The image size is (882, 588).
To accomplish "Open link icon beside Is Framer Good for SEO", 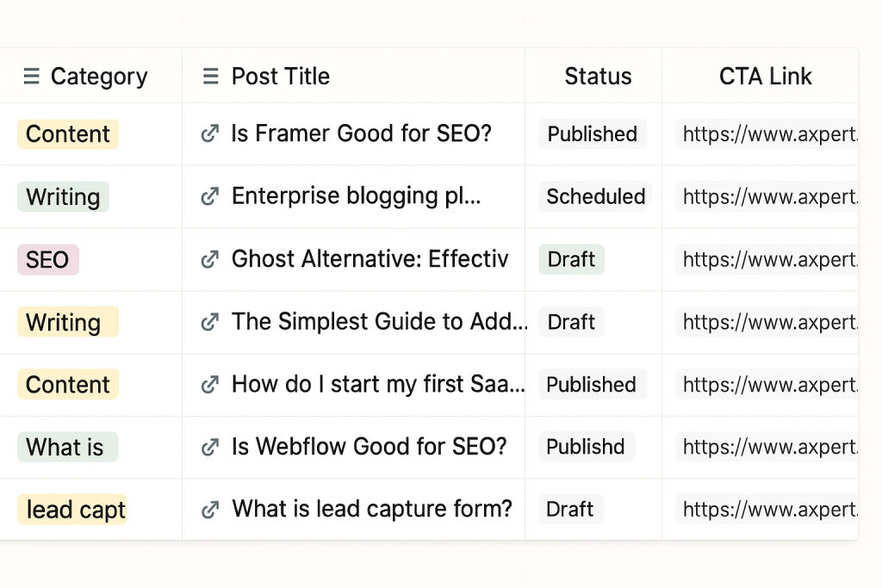I will [210, 133].
